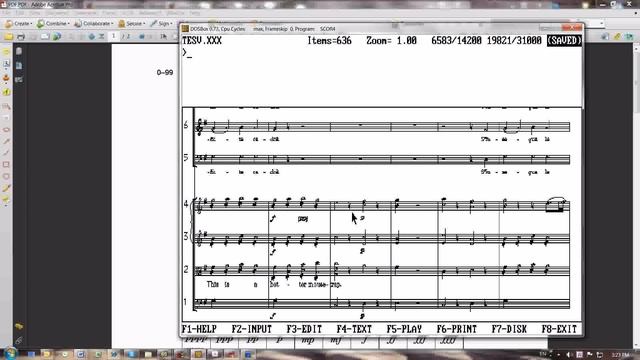Open the Sign dropdown in Acrobat
Image resolution: width=640 pixels, height=360 pixels.
[x=161, y=24]
